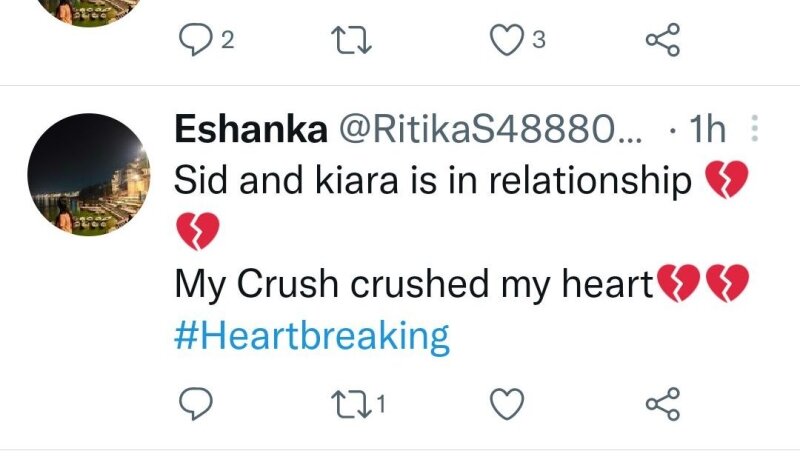
Task: Open three-dot menu on Eshanka's tweet
Action: [x=754, y=129]
